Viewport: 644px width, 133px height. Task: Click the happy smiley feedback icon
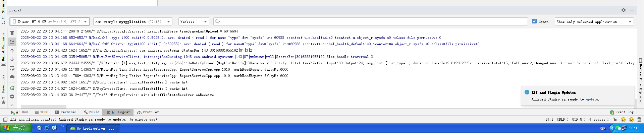pos(623,120)
